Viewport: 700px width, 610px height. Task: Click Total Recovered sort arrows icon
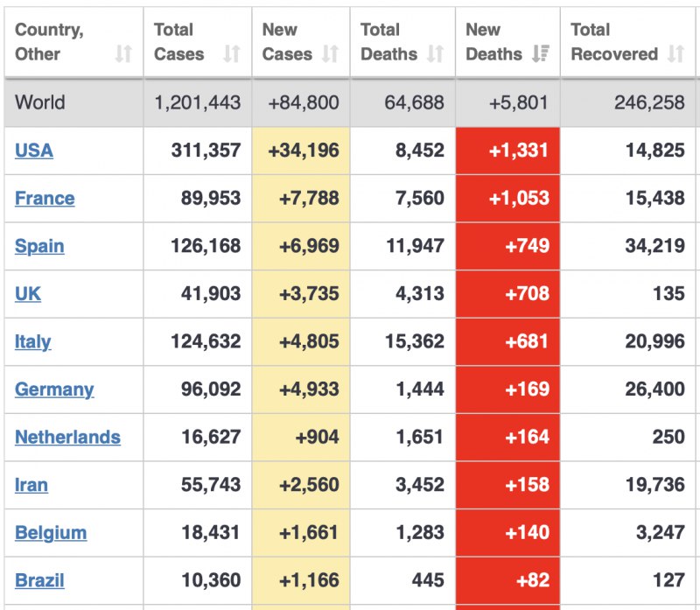tap(675, 54)
